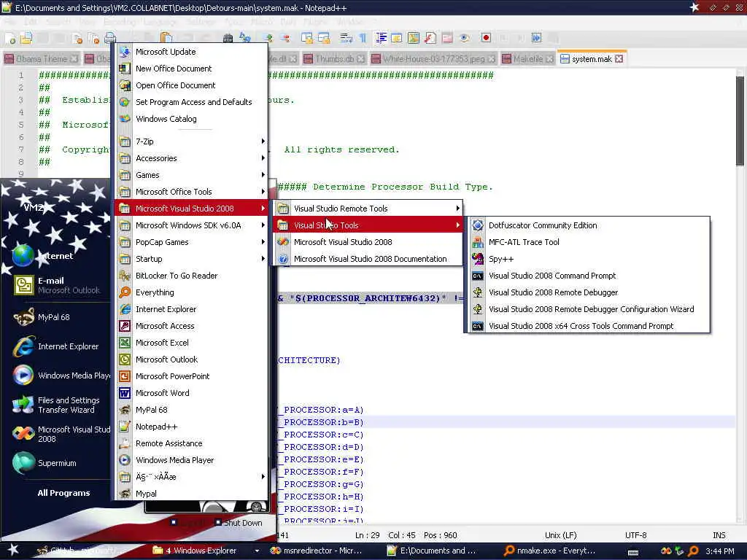The image size is (747, 560).
Task: Open Remote Debugger Configuration Wizard
Action: pyautogui.click(x=589, y=309)
